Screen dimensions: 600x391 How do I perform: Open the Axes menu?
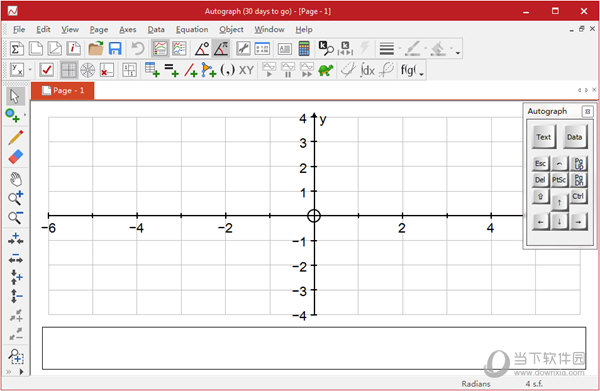click(127, 29)
